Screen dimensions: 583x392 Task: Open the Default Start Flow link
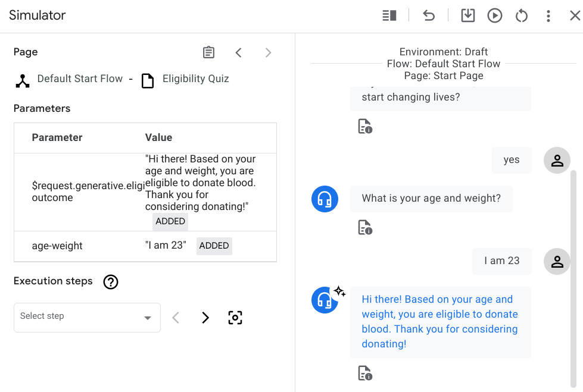click(80, 79)
